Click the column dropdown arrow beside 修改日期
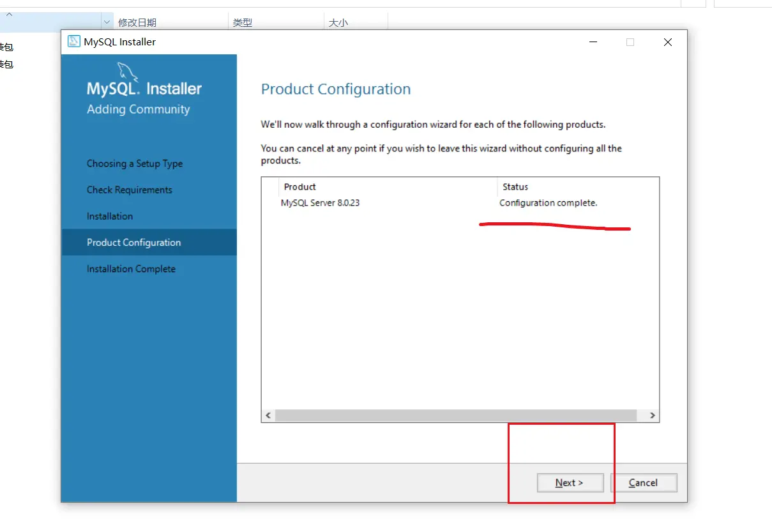The width and height of the screenshot is (772, 532). click(107, 22)
